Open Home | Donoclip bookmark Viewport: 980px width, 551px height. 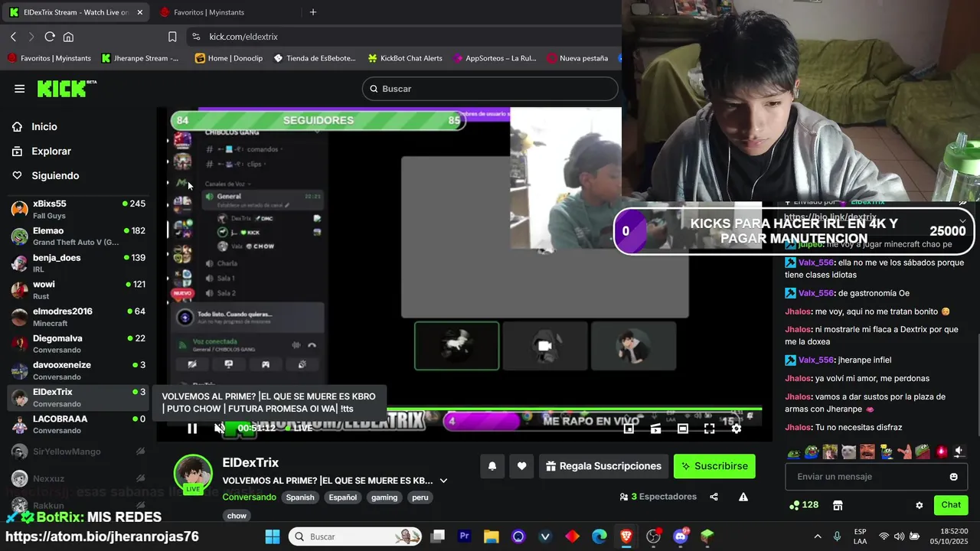coord(229,58)
